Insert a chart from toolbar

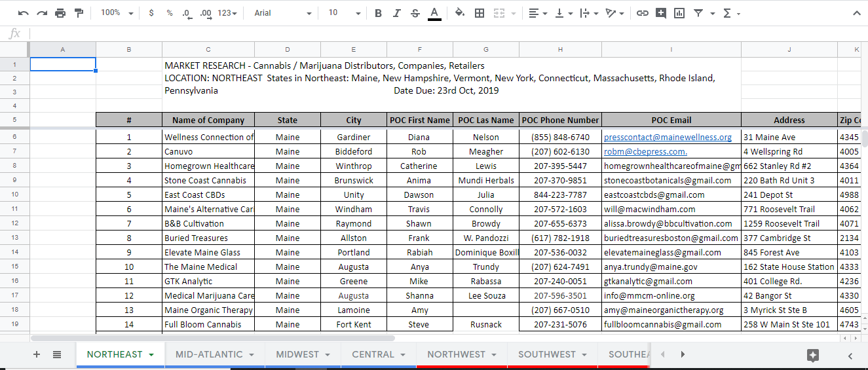click(679, 13)
